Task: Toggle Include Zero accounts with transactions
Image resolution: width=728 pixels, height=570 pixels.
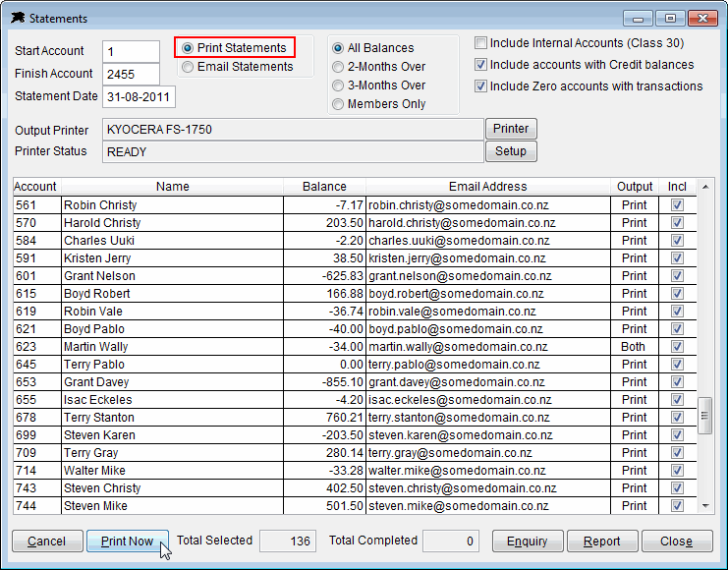Action: (x=481, y=85)
